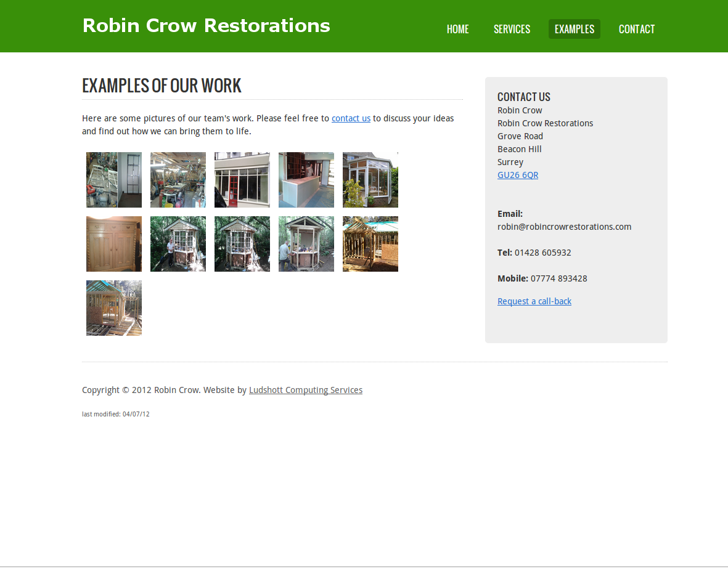Viewport: 728px width, 568px height.
Task: View the timber frame under teal tarp thumbnail
Action: click(x=370, y=243)
